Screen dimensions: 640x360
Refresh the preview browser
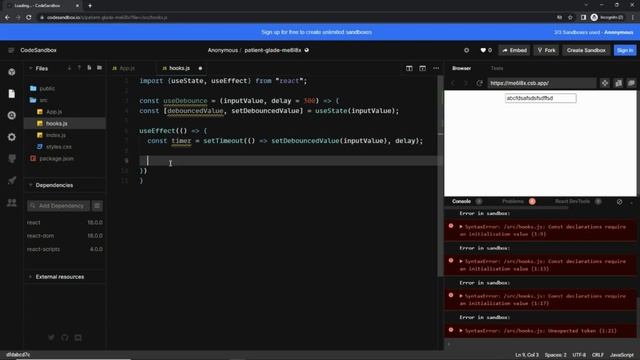tap(480, 83)
